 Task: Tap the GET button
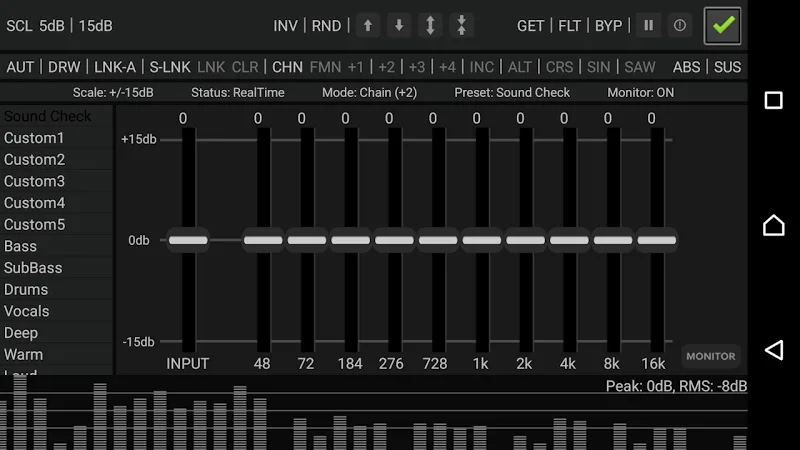[x=531, y=26]
